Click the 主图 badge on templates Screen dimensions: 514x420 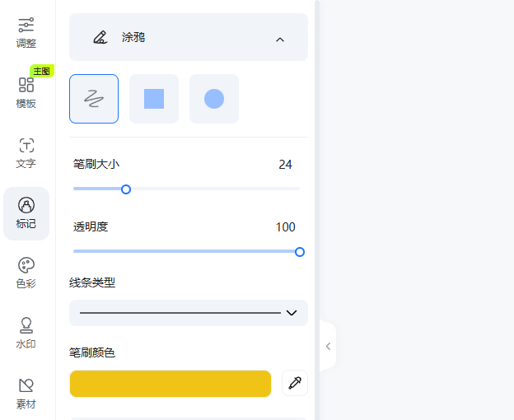42,71
